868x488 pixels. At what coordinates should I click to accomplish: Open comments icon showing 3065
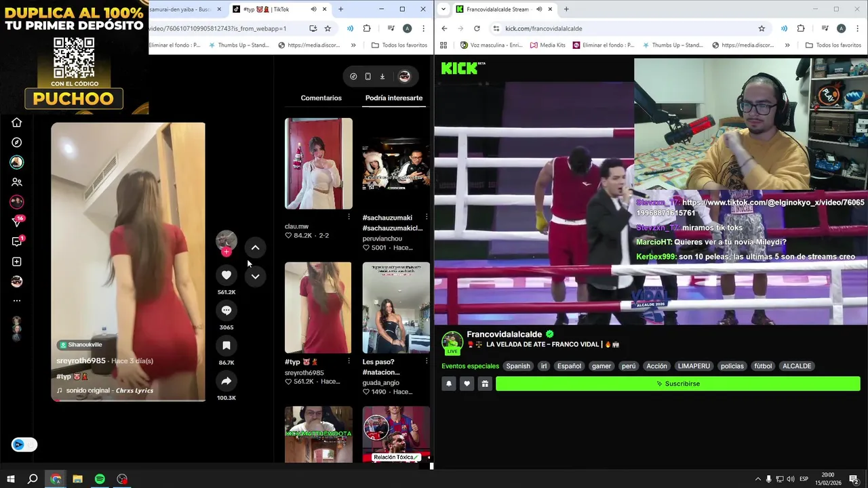[x=226, y=310]
